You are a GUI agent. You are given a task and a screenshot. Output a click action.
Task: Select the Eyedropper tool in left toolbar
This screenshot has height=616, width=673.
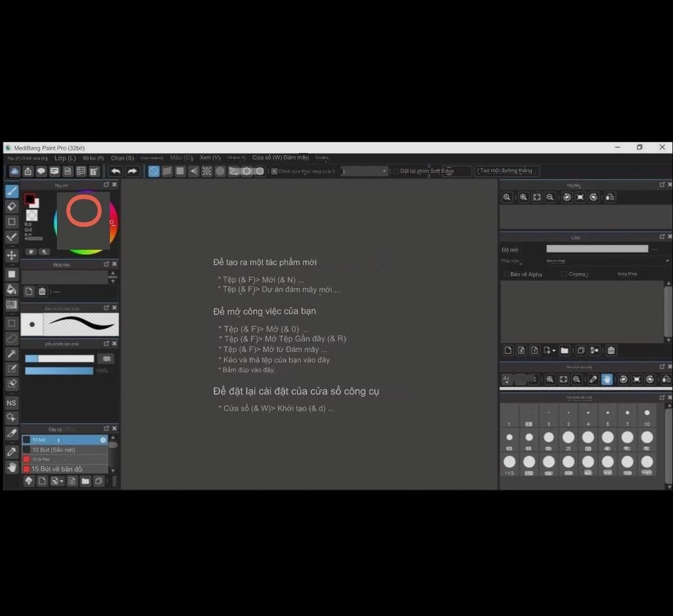[x=12, y=451]
